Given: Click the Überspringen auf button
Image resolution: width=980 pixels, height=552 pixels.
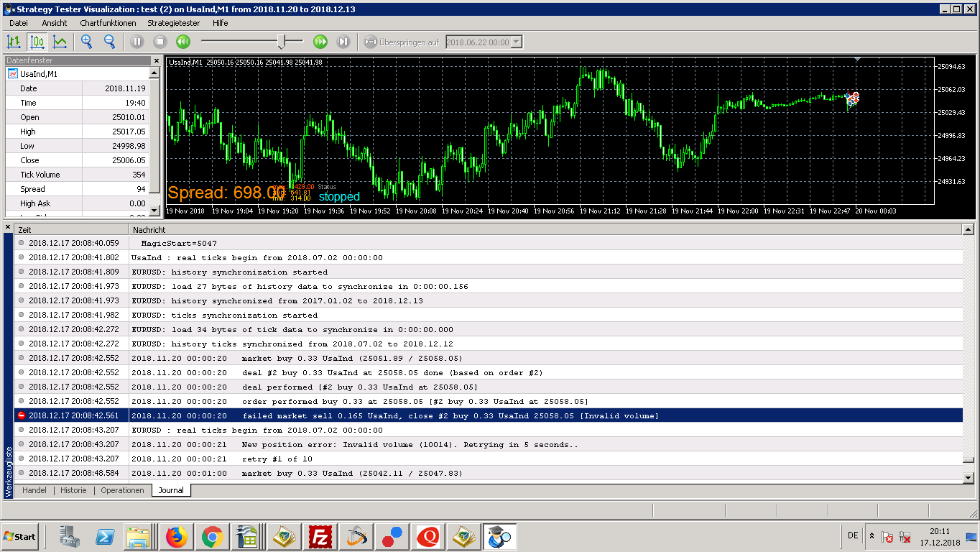Looking at the screenshot, I should pyautogui.click(x=402, y=42).
